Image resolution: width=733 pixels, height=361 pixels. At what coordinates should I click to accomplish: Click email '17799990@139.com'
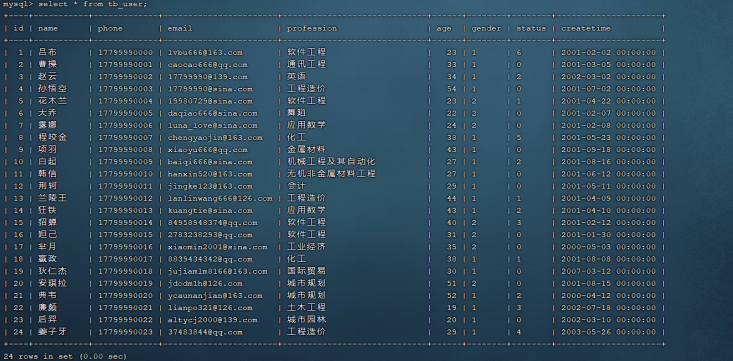point(208,77)
